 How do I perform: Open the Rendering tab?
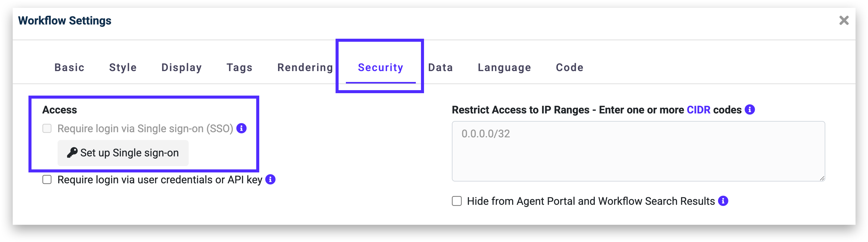coord(305,68)
